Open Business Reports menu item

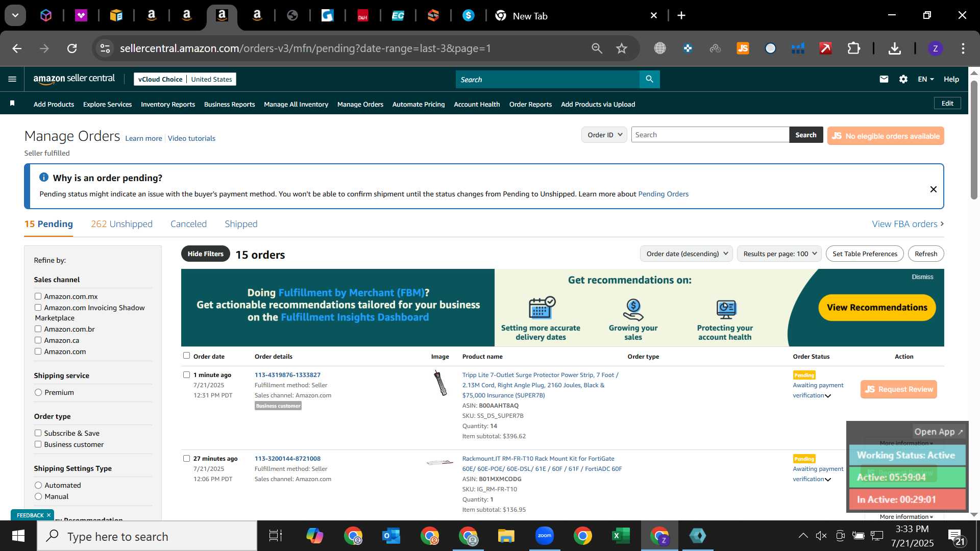(229, 104)
